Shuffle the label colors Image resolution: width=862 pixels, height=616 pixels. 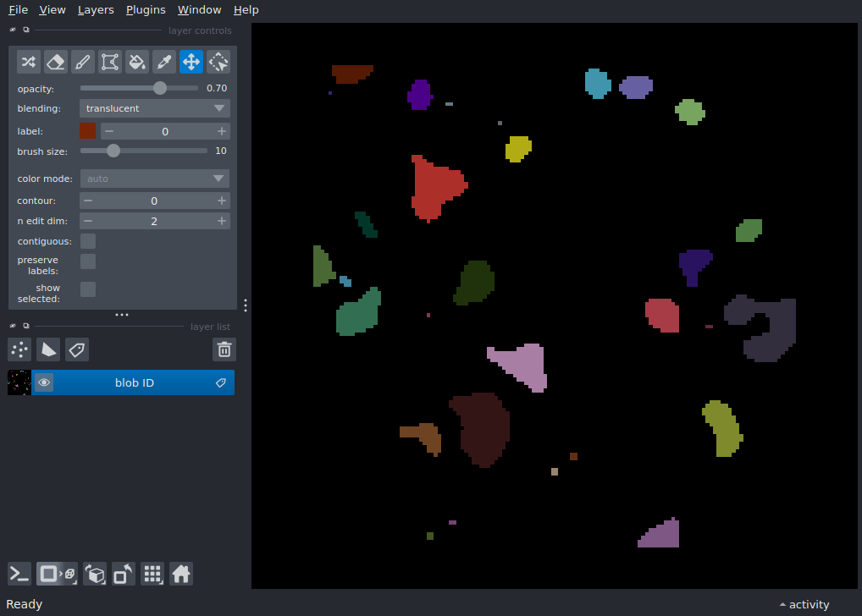coord(28,62)
